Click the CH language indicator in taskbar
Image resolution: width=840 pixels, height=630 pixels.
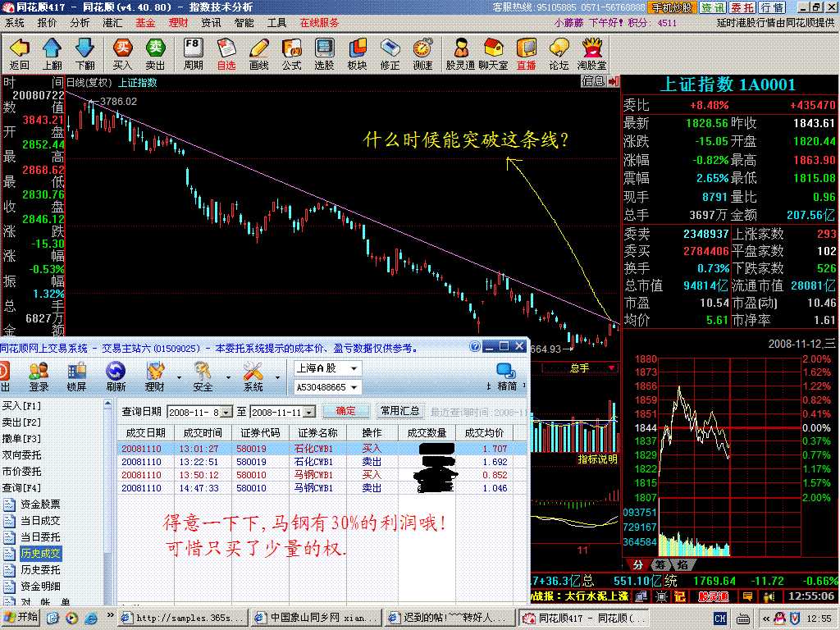pyautogui.click(x=719, y=619)
